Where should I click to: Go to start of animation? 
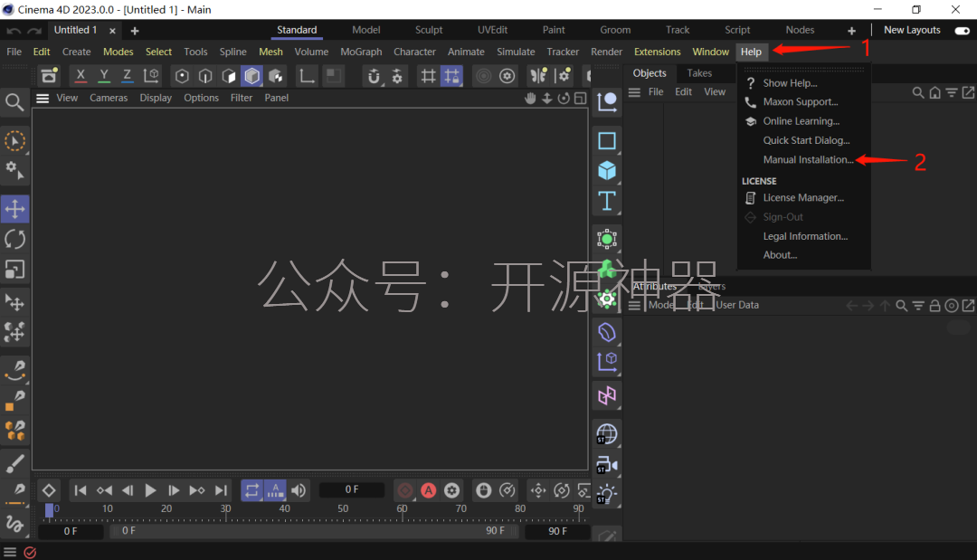(x=81, y=490)
